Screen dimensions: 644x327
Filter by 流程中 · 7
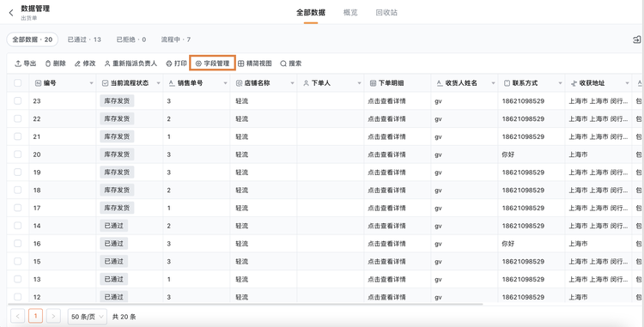(176, 39)
